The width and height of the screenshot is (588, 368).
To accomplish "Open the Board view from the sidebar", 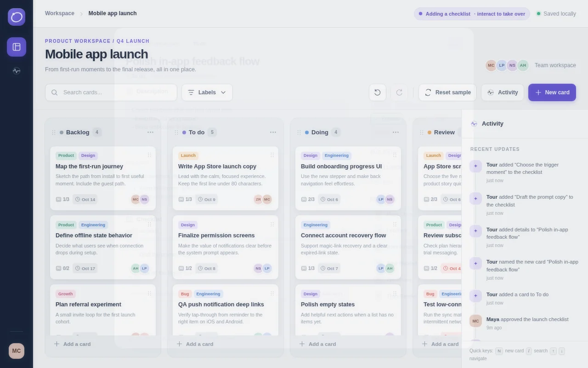I will [x=17, y=47].
